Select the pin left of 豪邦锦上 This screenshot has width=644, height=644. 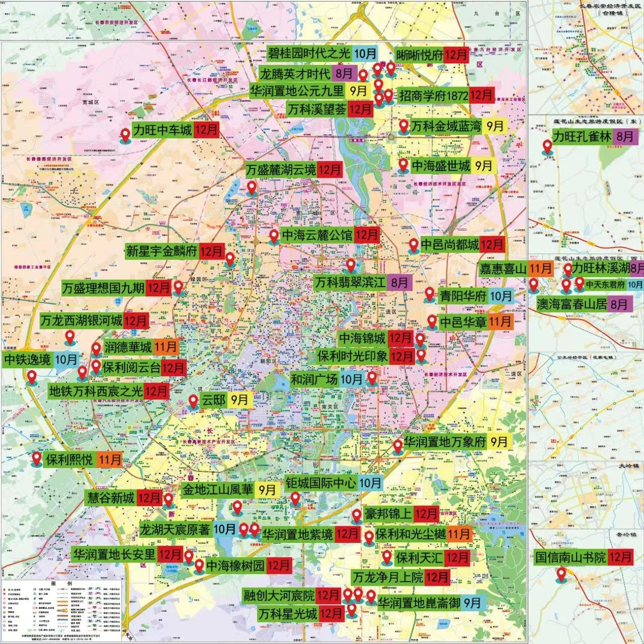(x=356, y=516)
